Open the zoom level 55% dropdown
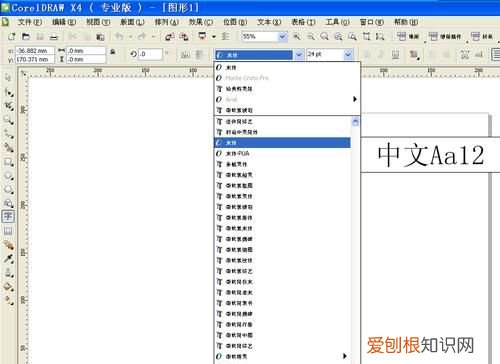Viewport: 500px width, 364px height. point(282,36)
